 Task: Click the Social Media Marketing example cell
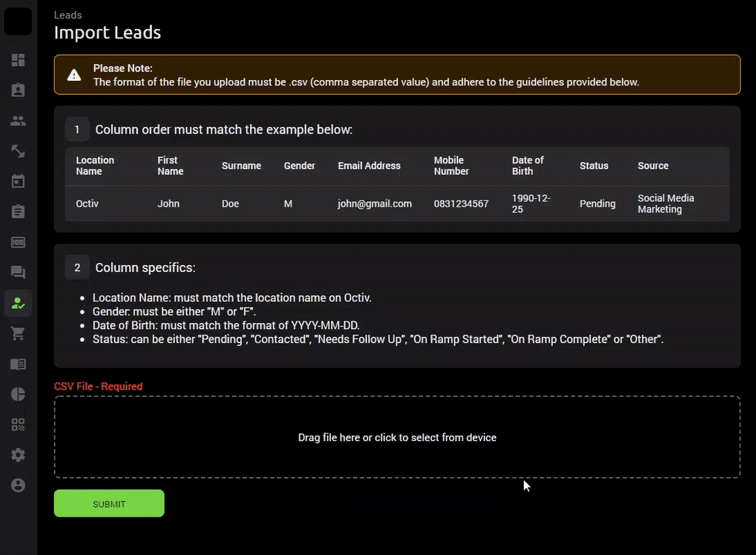click(x=666, y=203)
